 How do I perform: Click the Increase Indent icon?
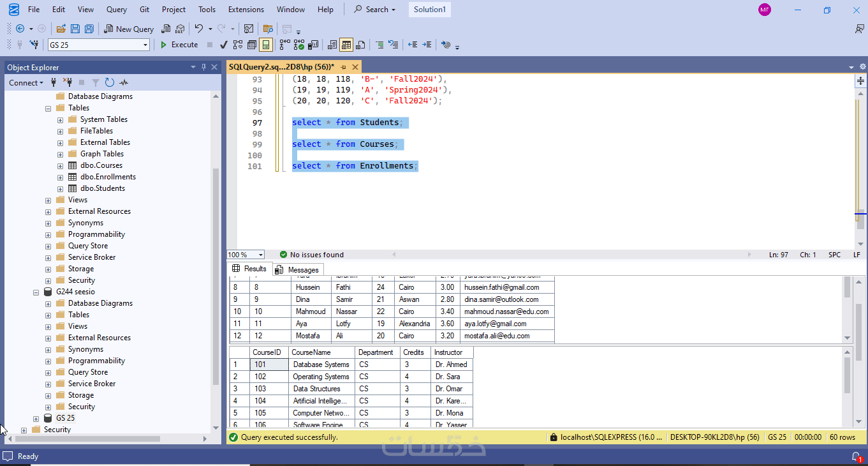click(427, 45)
